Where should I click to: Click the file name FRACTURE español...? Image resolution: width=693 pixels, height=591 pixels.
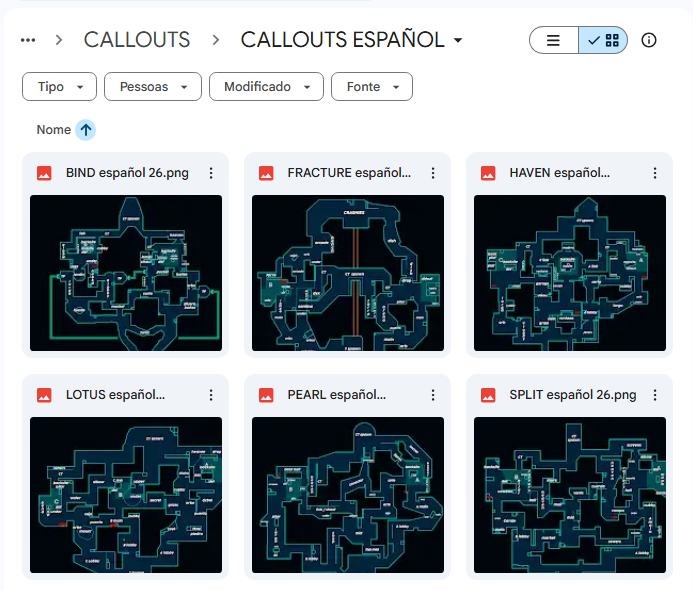pyautogui.click(x=349, y=173)
